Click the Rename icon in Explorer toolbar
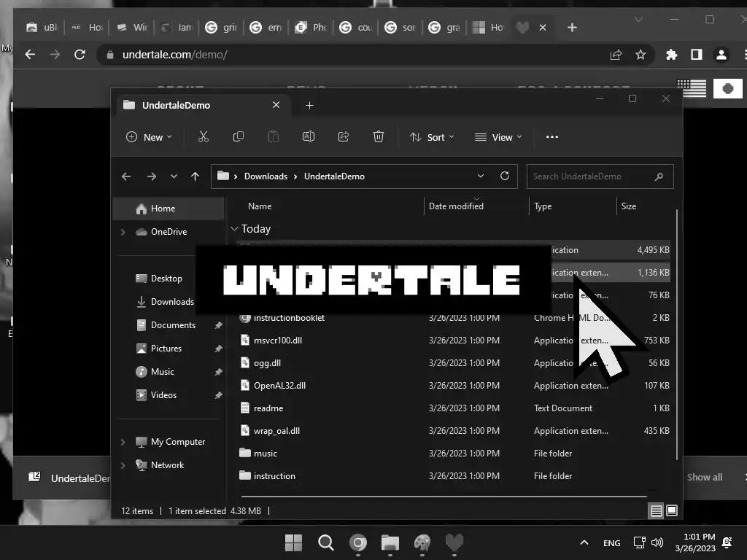Viewport: 747px width, 560px height. (309, 137)
